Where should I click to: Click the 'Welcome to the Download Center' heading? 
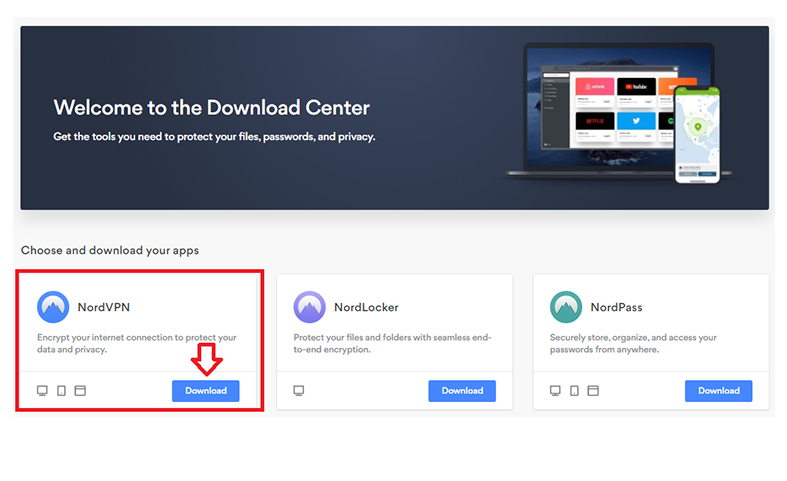click(x=212, y=107)
